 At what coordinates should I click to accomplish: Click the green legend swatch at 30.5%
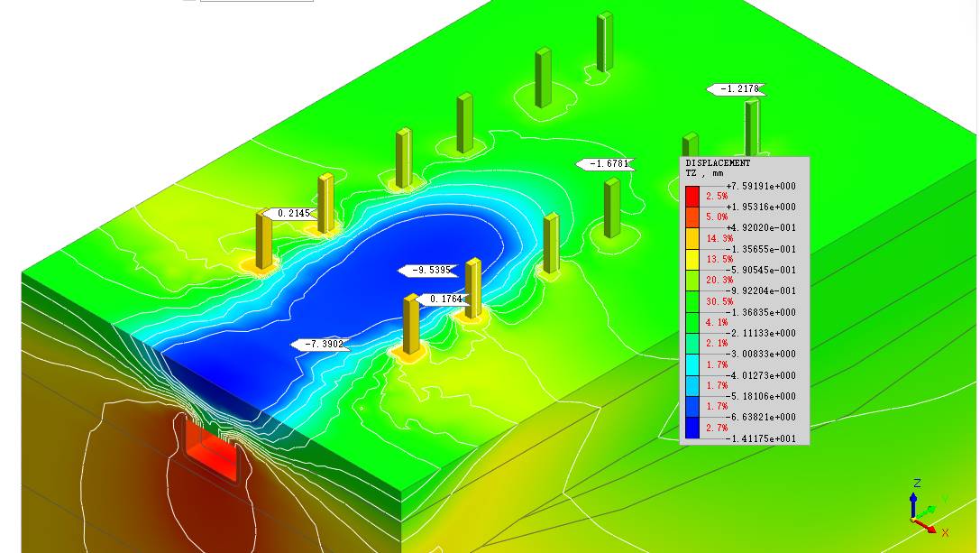[692, 301]
